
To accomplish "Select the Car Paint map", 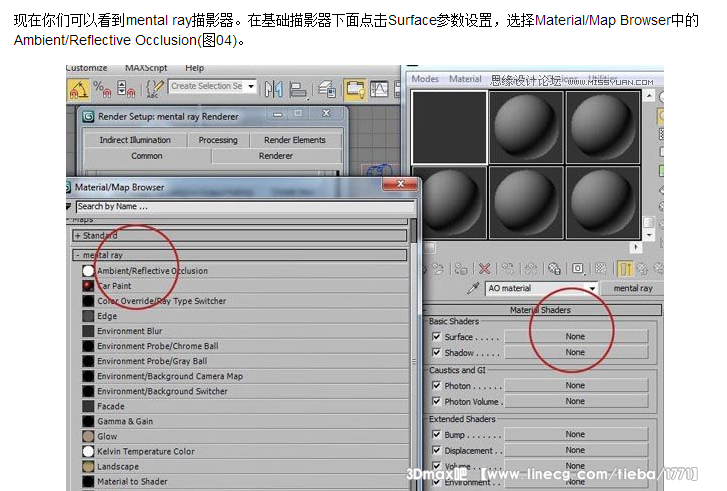I will pos(245,286).
